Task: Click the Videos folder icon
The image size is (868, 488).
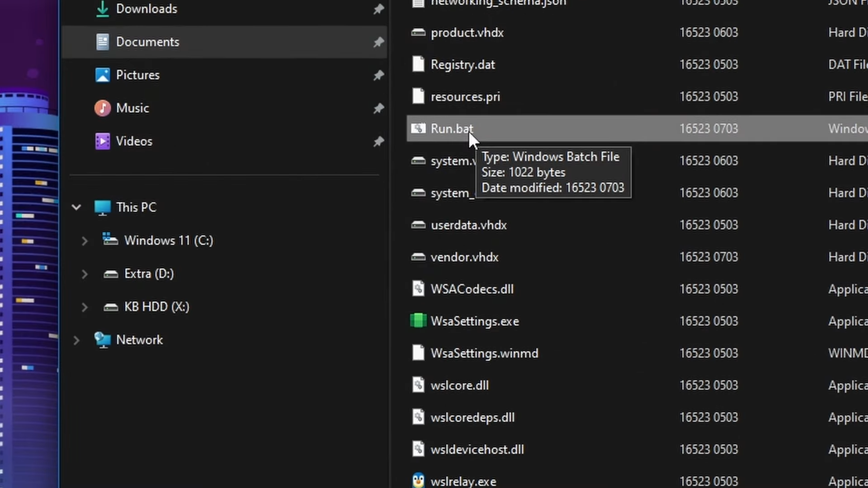Action: [103, 141]
